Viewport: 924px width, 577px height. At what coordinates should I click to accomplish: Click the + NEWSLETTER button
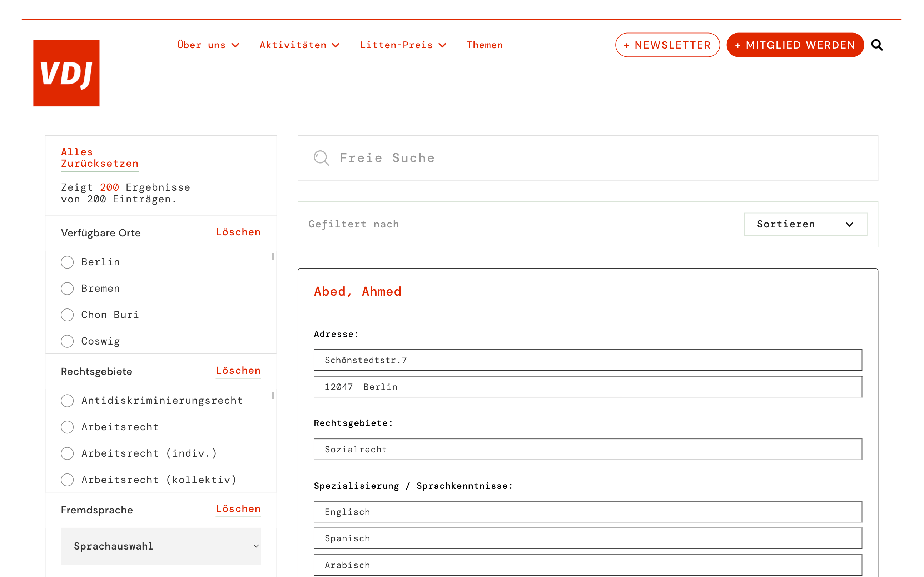coord(667,45)
